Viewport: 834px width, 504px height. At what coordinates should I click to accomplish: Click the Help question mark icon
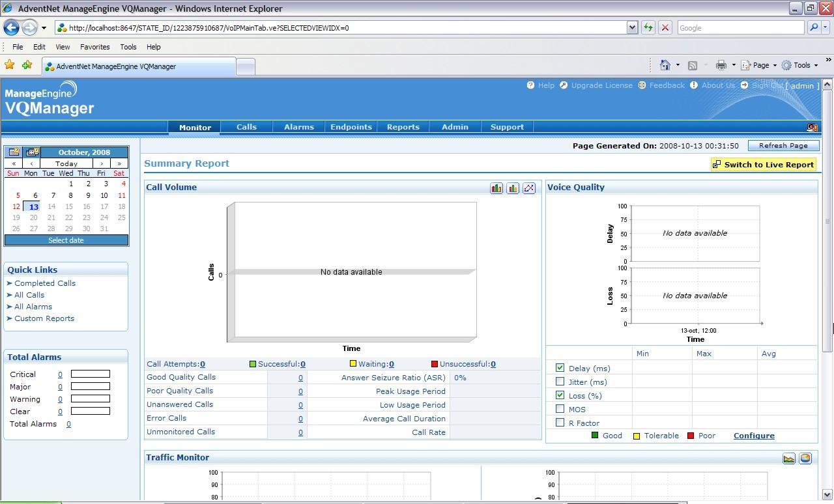tap(530, 85)
